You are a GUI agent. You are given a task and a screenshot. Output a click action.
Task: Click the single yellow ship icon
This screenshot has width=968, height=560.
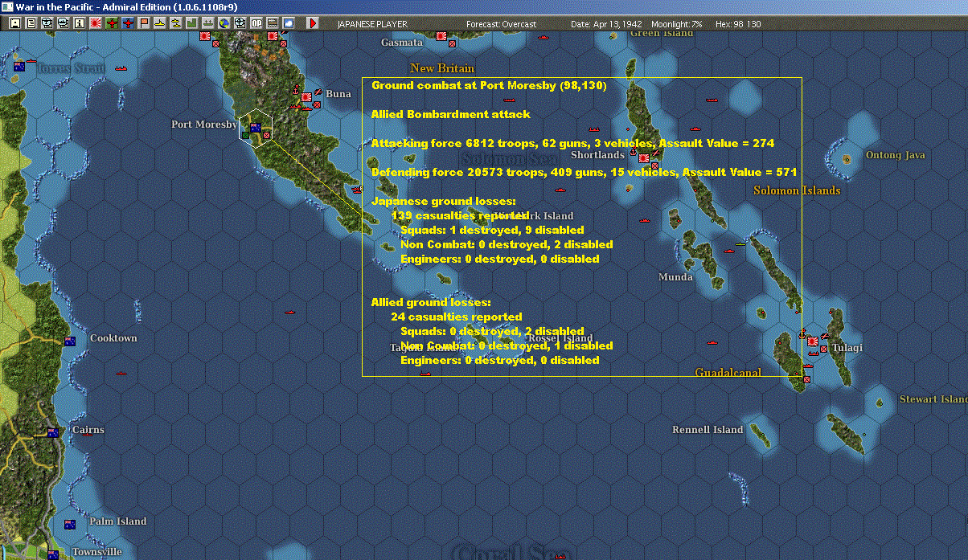click(x=160, y=23)
